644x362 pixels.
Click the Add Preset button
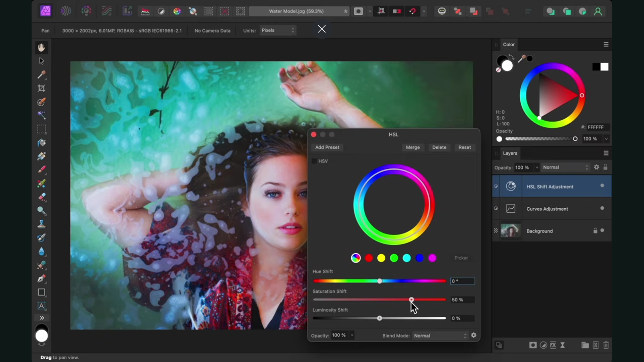click(327, 147)
